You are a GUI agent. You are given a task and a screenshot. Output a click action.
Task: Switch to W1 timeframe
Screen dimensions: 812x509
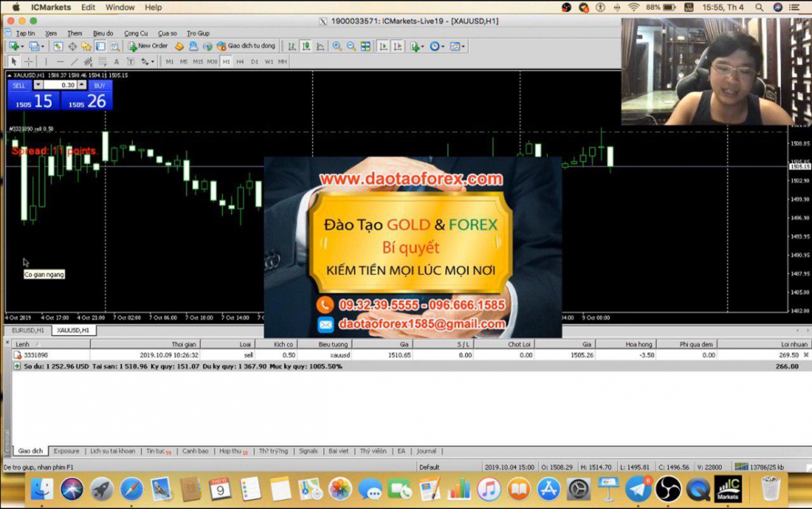(x=269, y=62)
